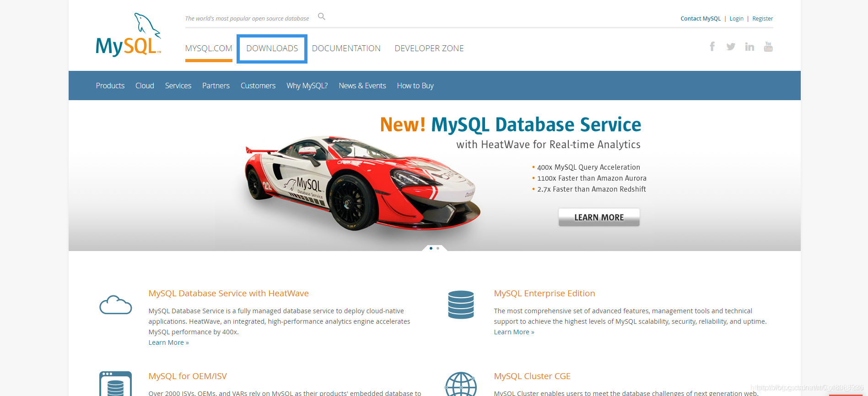868x396 pixels.
Task: Click the globe icon for MySQL Cluster CGE
Action: tap(461, 384)
